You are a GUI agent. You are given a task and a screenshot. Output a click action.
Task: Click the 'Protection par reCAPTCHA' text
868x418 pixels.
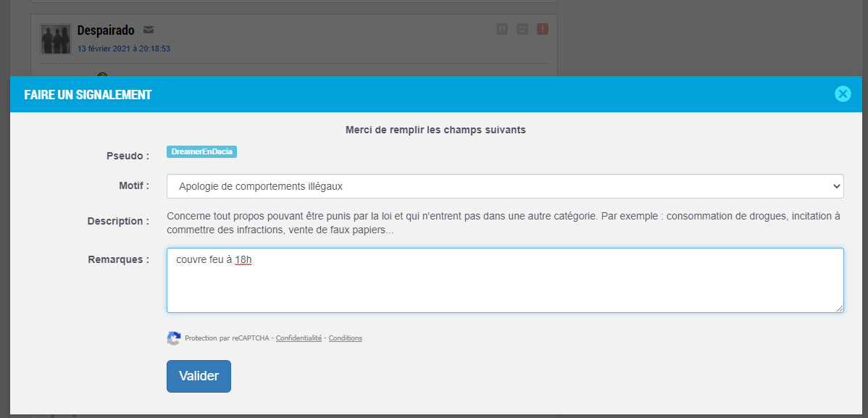[x=226, y=338]
